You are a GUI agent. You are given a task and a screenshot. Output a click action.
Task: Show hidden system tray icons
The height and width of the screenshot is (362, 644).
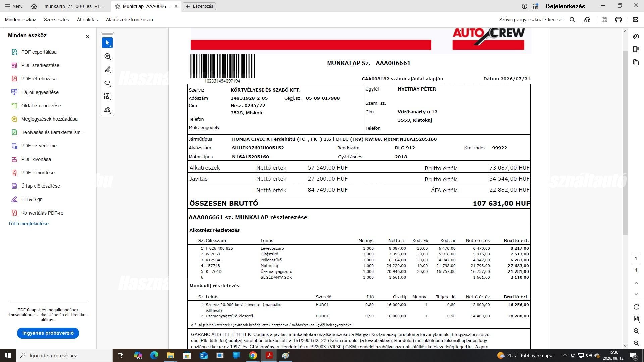[x=565, y=355]
